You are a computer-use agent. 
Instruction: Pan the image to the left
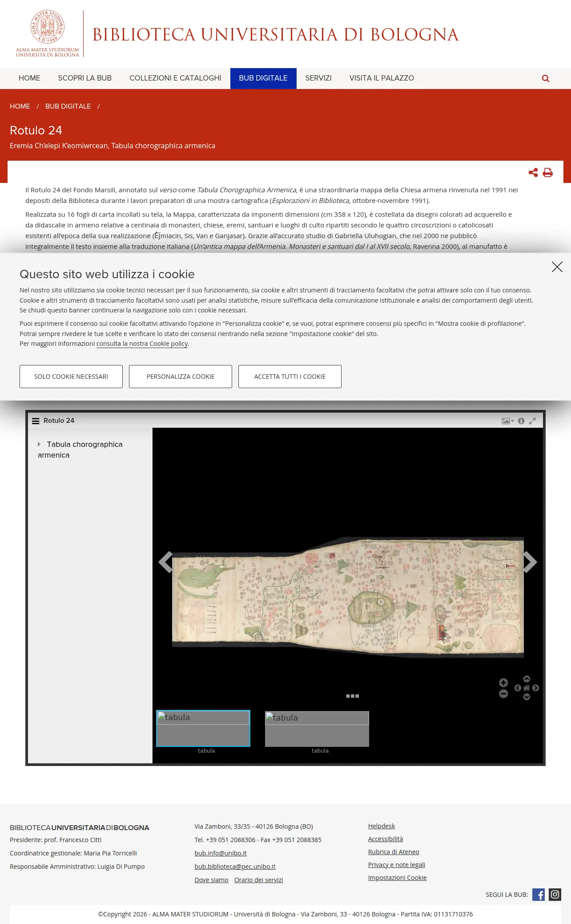tap(518, 688)
